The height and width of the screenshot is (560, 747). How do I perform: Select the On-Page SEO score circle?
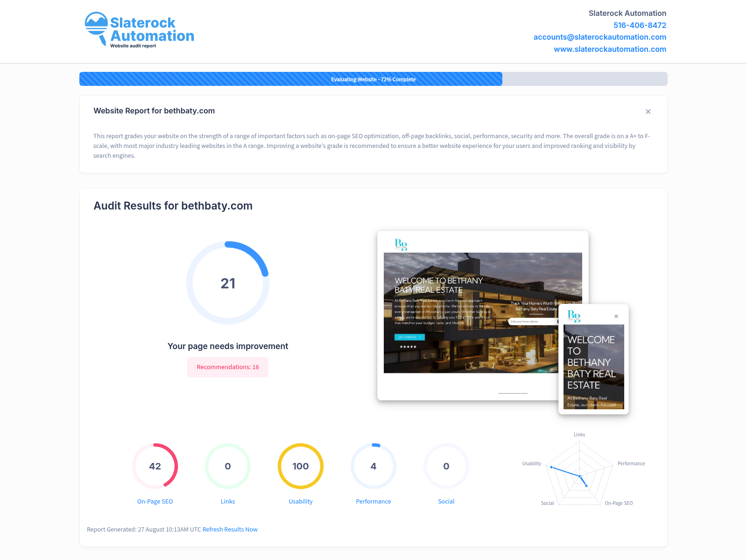point(155,466)
